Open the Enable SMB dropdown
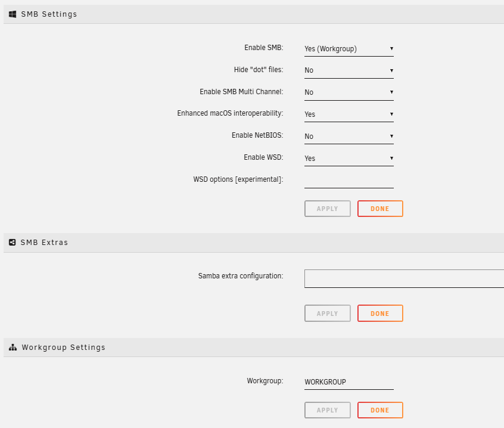 pyautogui.click(x=349, y=49)
